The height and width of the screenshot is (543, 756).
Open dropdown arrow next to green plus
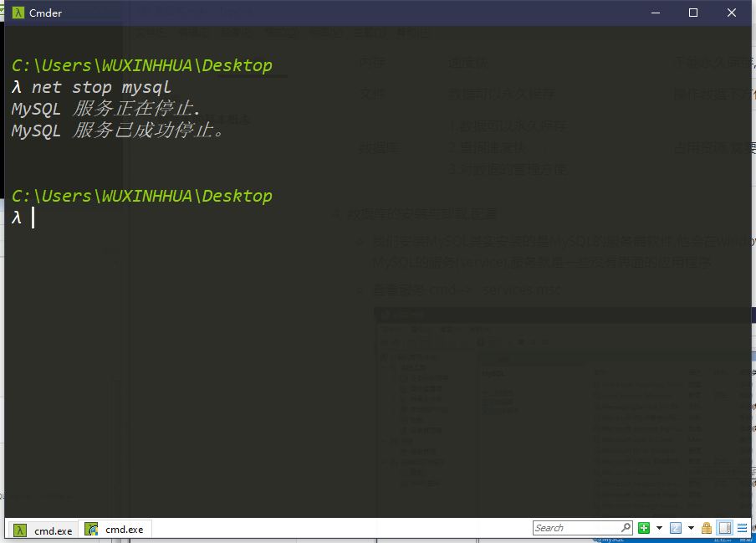click(x=659, y=528)
